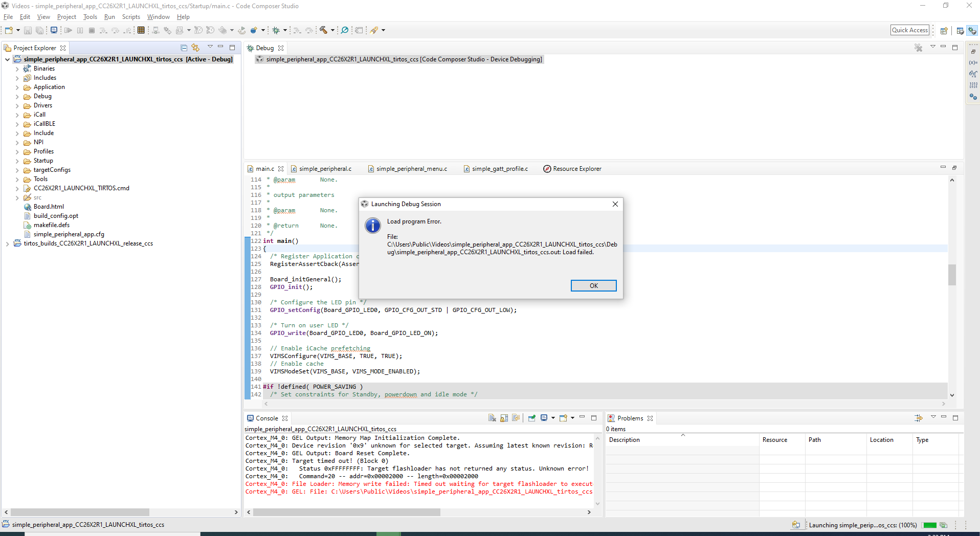980x536 pixels.
Task: Click the Project Explorer horizontal scrollbar
Action: 80,512
